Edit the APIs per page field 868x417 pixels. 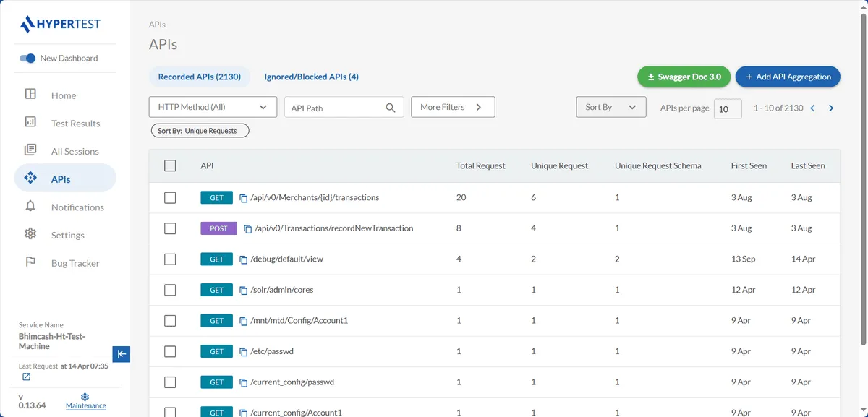tap(726, 108)
